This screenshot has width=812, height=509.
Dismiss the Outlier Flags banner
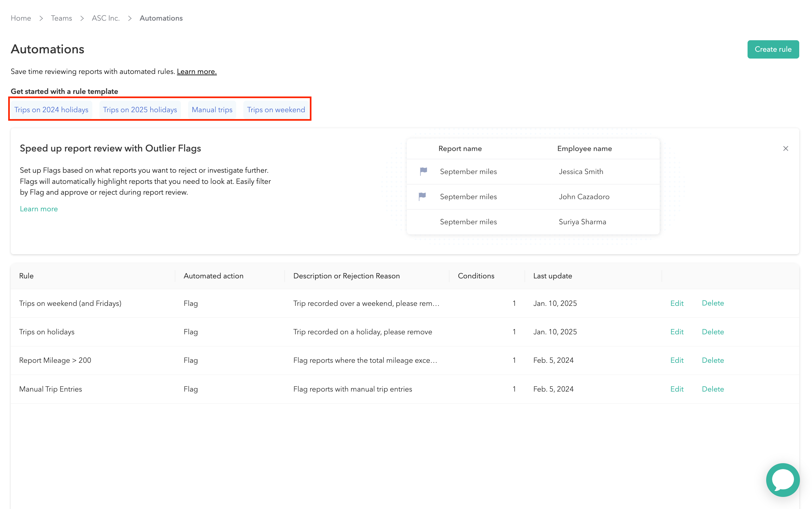tap(786, 149)
